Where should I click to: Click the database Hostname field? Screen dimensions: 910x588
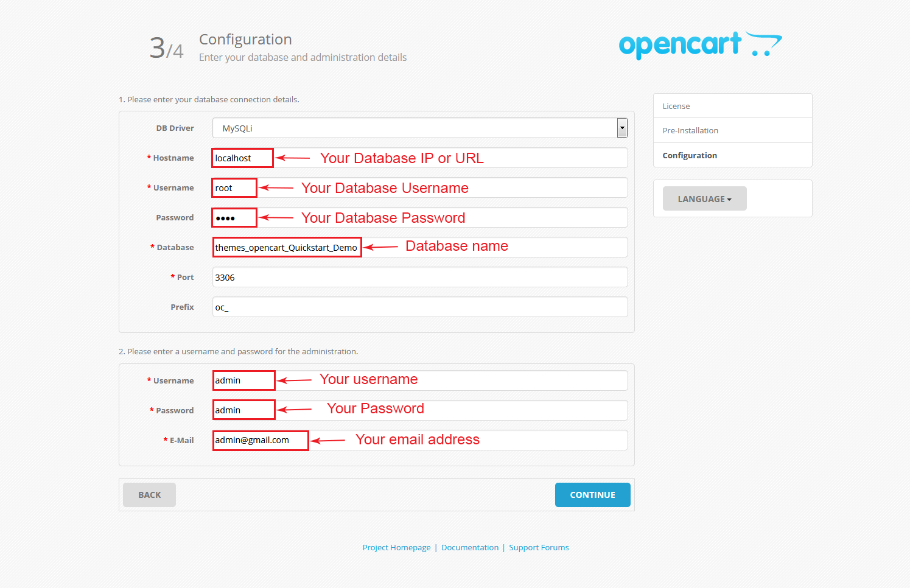(420, 158)
